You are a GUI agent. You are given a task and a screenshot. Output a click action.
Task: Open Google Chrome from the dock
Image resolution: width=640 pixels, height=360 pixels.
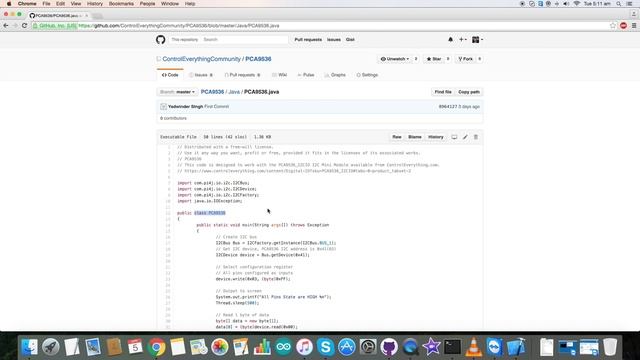coord(156,347)
